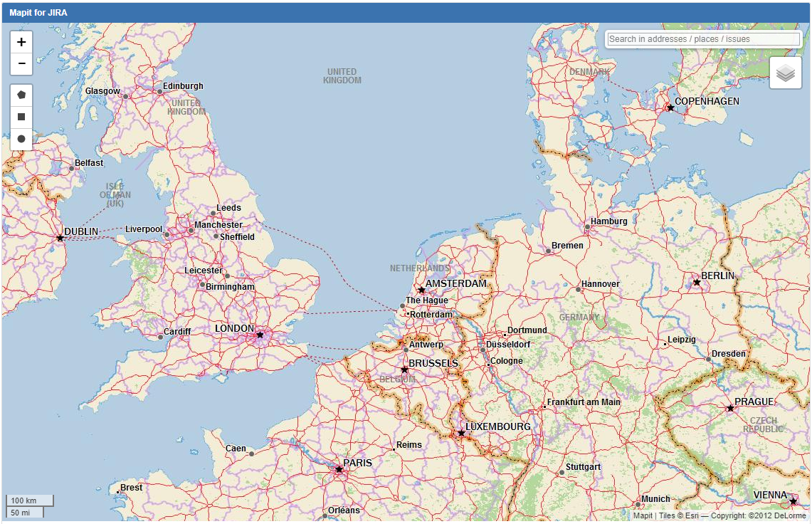Click the Glasgow city dot
The height and width of the screenshot is (524, 812).
(125, 96)
